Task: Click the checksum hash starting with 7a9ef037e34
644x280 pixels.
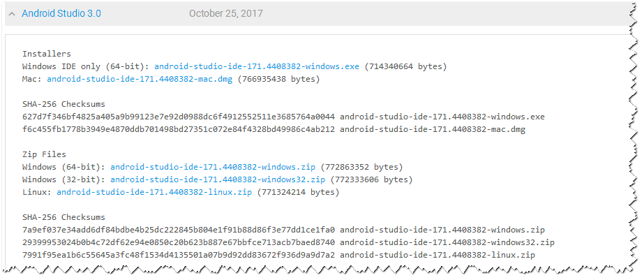Action: [178, 230]
